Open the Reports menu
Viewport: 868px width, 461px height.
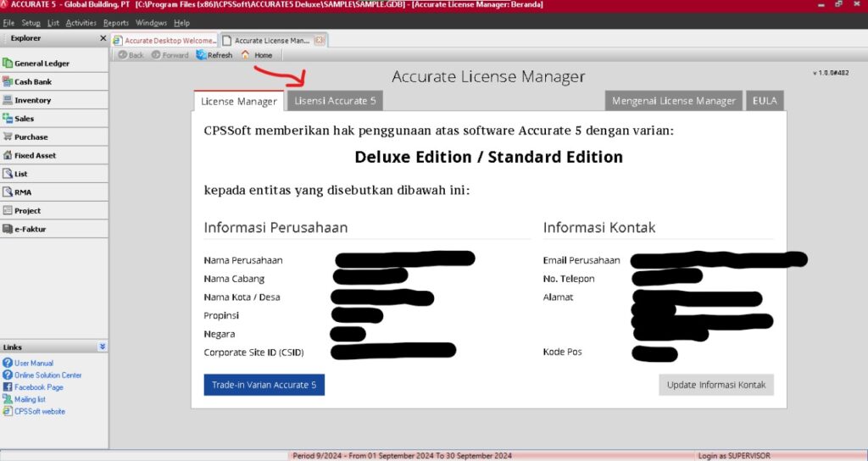115,23
